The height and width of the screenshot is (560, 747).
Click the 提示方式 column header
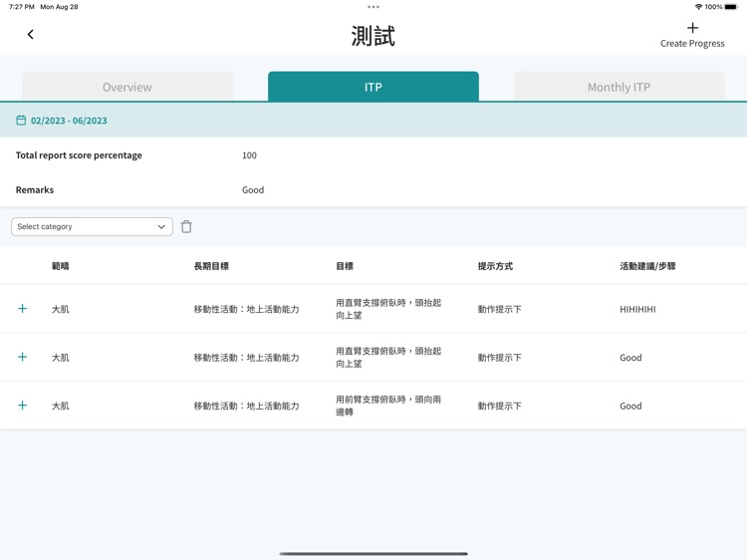pyautogui.click(x=495, y=266)
